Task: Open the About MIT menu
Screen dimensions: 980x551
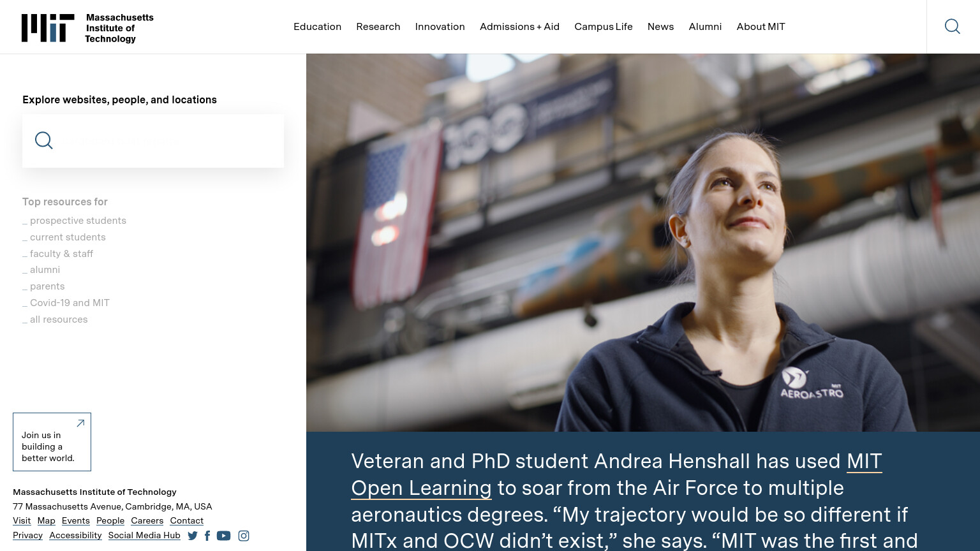Action: pos(761,27)
